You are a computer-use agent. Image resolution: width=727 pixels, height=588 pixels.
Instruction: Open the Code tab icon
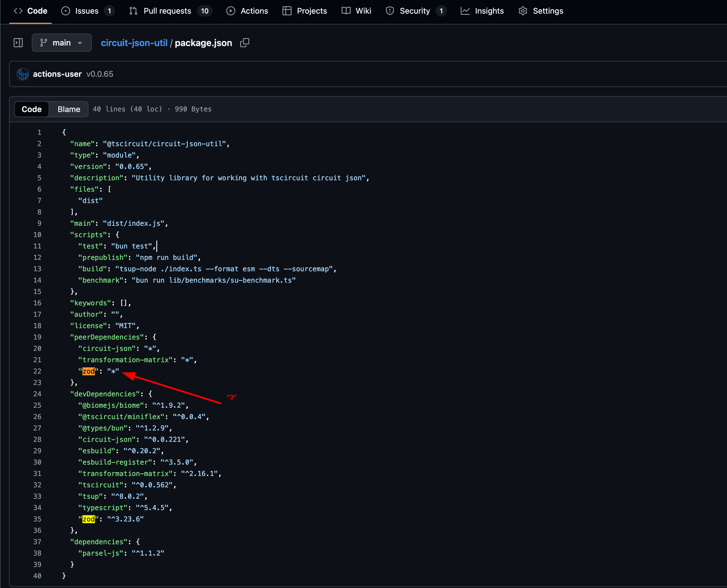(18, 11)
